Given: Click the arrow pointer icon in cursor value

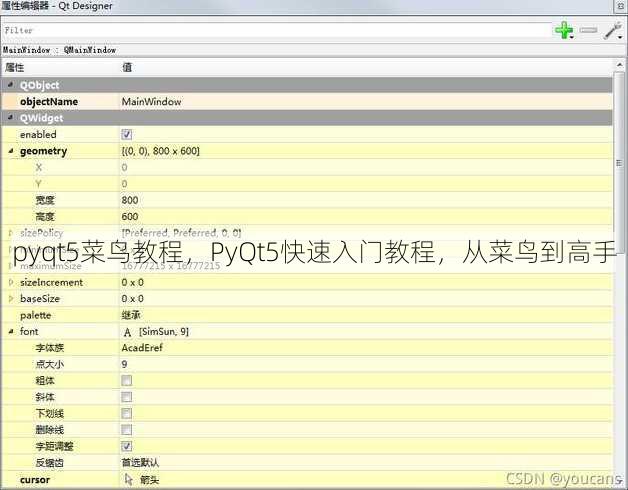Looking at the screenshot, I should click(x=129, y=479).
